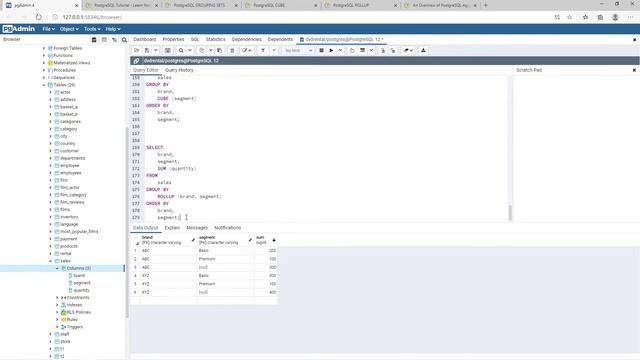Click the browser address bar
The width and height of the screenshot is (640, 360).
302,17
